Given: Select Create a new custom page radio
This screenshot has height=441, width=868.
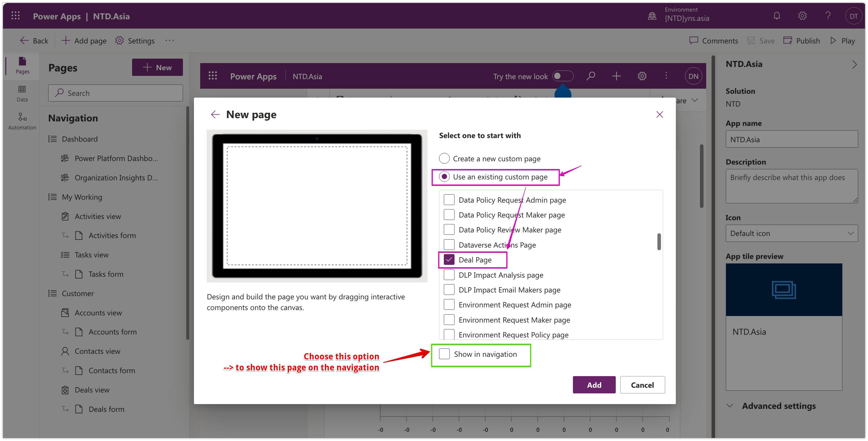Looking at the screenshot, I should coord(444,159).
